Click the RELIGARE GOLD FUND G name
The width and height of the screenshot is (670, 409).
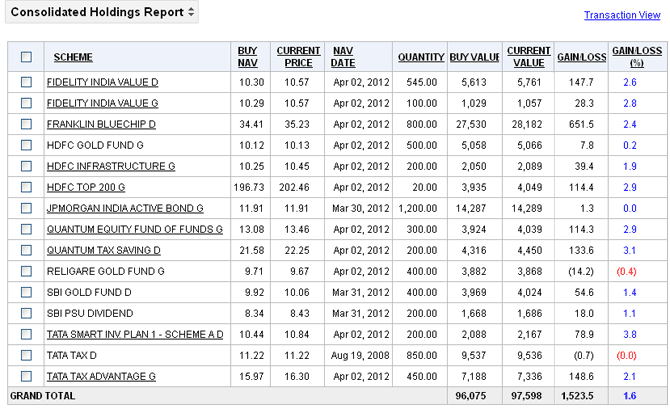pyautogui.click(x=106, y=271)
